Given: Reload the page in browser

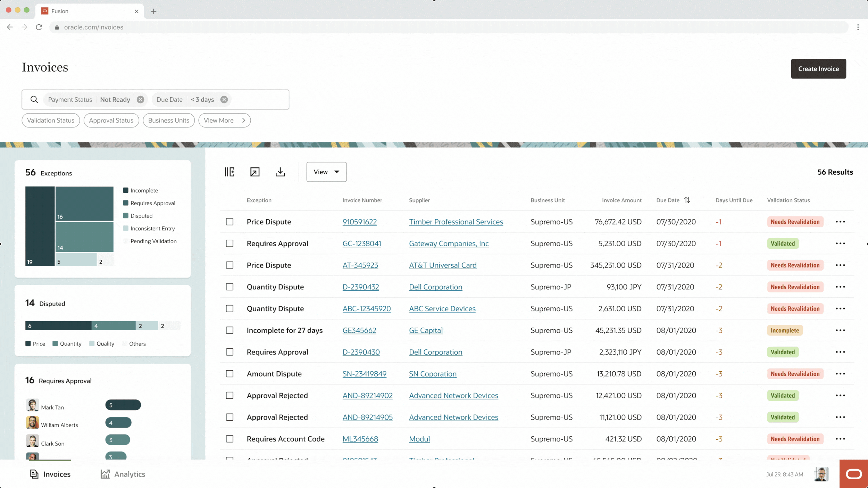Looking at the screenshot, I should [39, 27].
